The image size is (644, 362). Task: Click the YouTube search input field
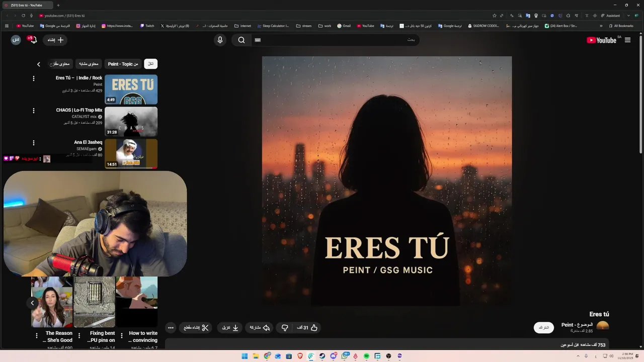(x=335, y=40)
